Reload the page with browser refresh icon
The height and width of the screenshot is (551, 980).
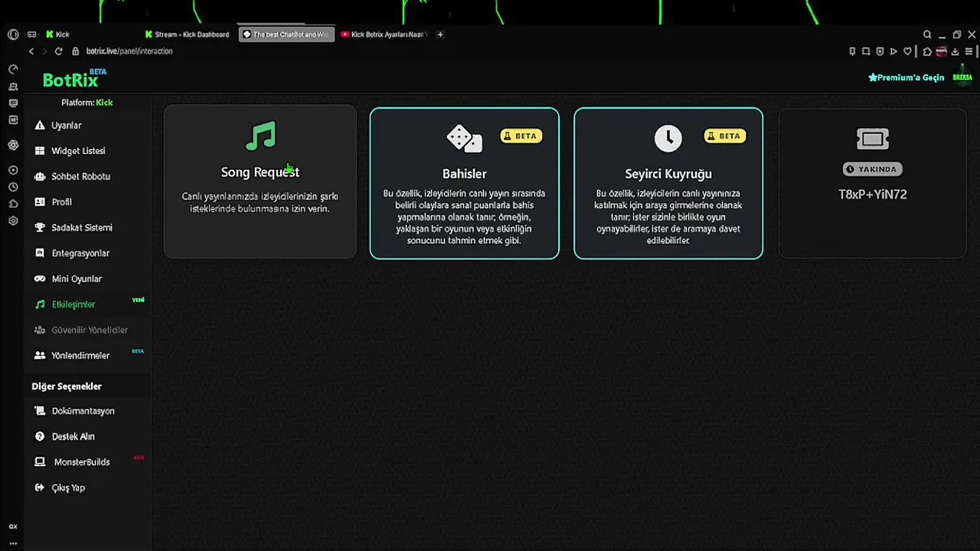pos(58,51)
